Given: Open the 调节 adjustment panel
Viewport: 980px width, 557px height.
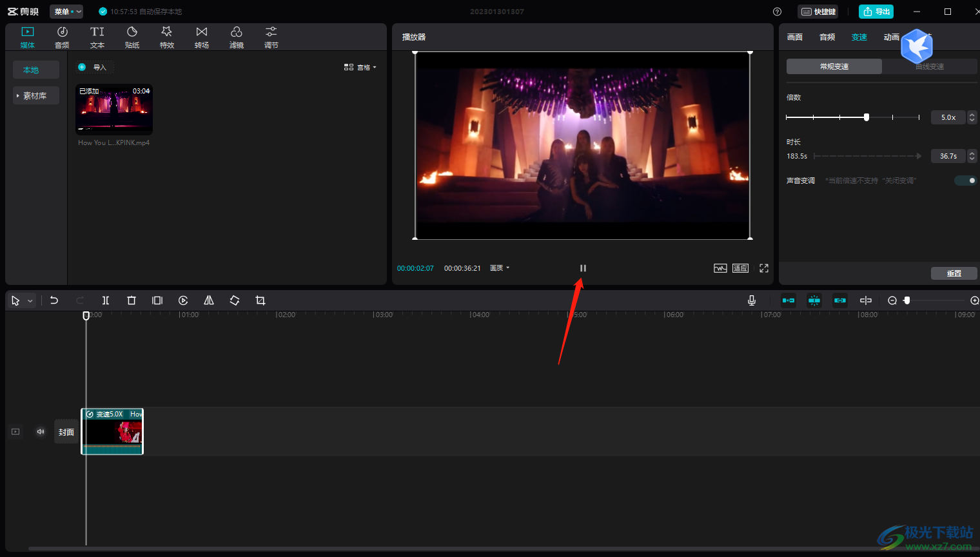Looking at the screenshot, I should pos(271,37).
